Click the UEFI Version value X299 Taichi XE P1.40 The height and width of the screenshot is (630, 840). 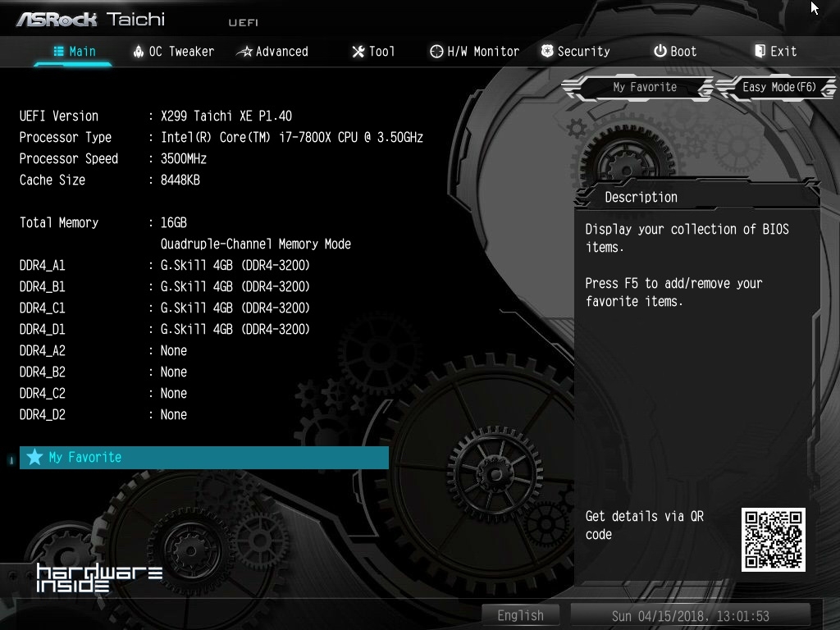[226, 116]
